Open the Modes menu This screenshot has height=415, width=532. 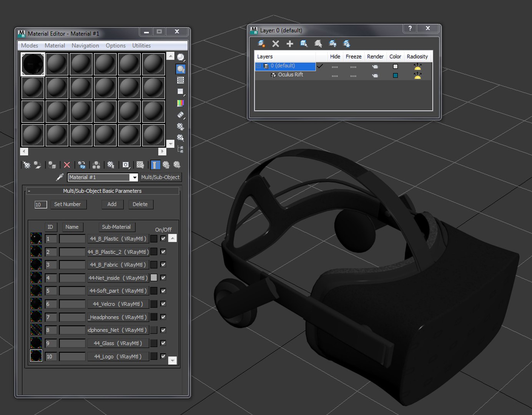coord(30,45)
